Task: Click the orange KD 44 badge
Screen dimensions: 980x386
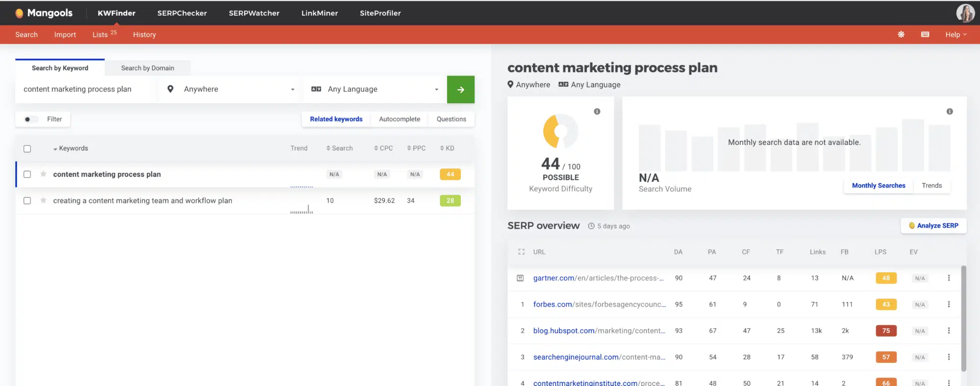Action: coord(451,174)
